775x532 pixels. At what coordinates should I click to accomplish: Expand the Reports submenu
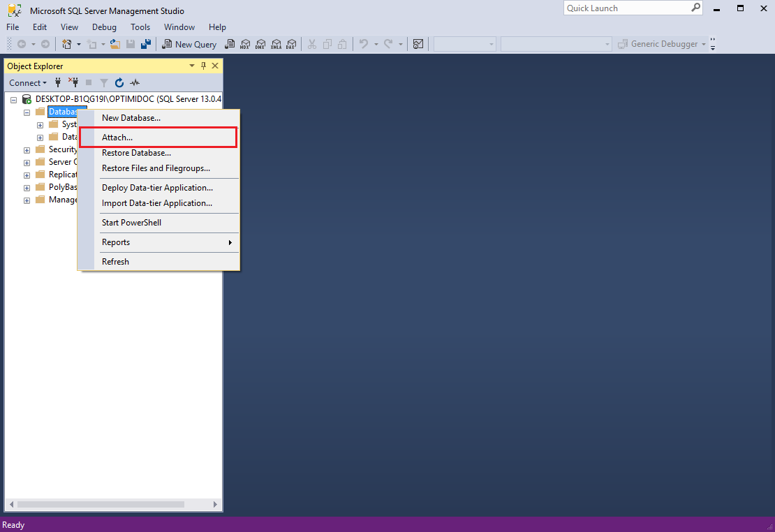coord(166,242)
